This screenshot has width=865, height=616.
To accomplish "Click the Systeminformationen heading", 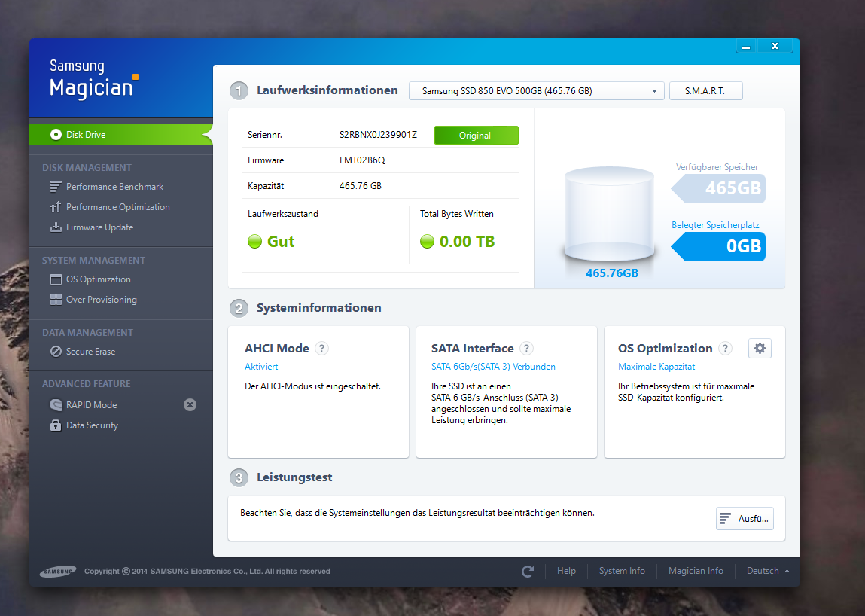I will tap(319, 307).
